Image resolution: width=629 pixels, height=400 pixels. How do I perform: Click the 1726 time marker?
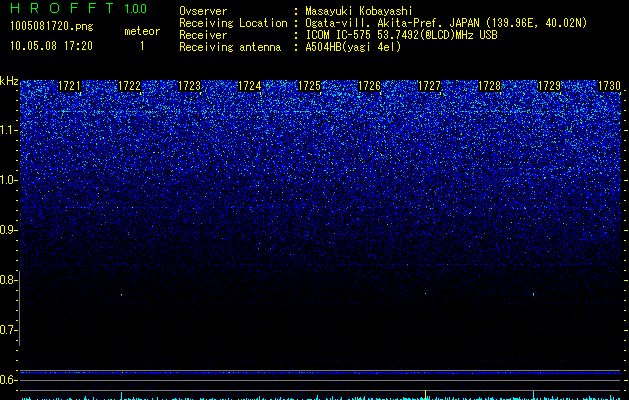coord(369,85)
